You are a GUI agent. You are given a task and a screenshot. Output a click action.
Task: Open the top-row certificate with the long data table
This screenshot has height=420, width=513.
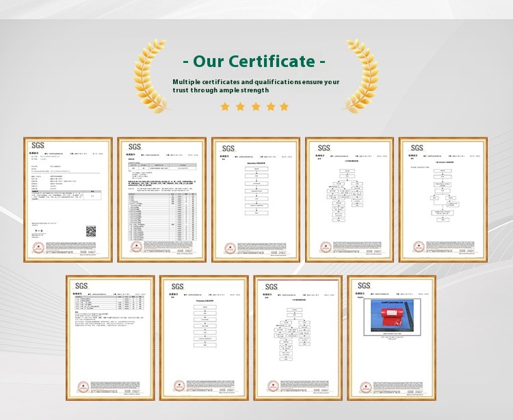[161, 199]
